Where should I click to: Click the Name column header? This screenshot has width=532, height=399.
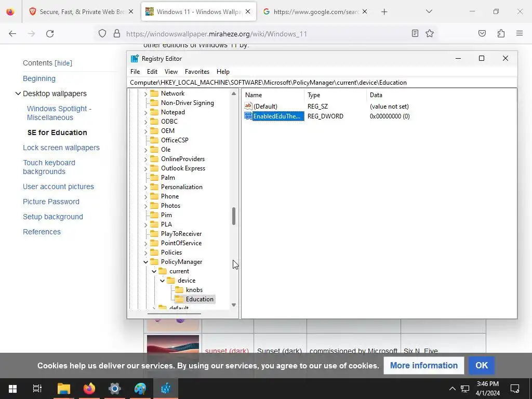(x=273, y=95)
